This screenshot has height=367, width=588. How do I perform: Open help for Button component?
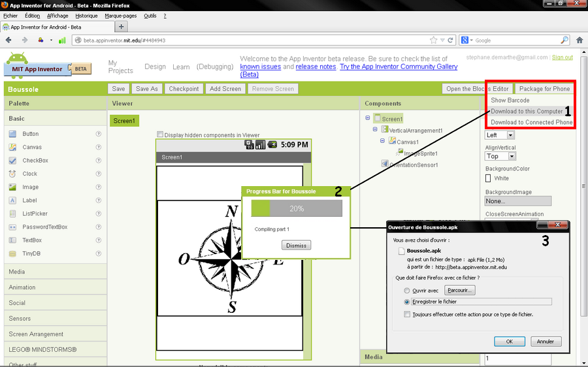(98, 134)
